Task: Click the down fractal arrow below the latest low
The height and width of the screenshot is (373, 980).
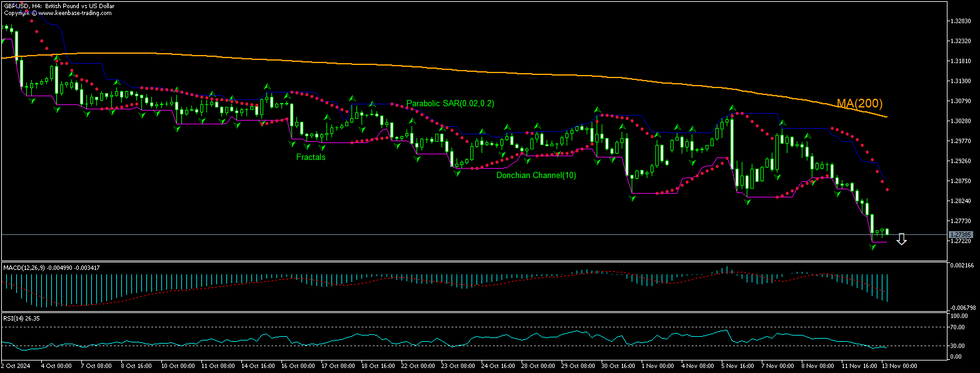Action: click(x=873, y=247)
